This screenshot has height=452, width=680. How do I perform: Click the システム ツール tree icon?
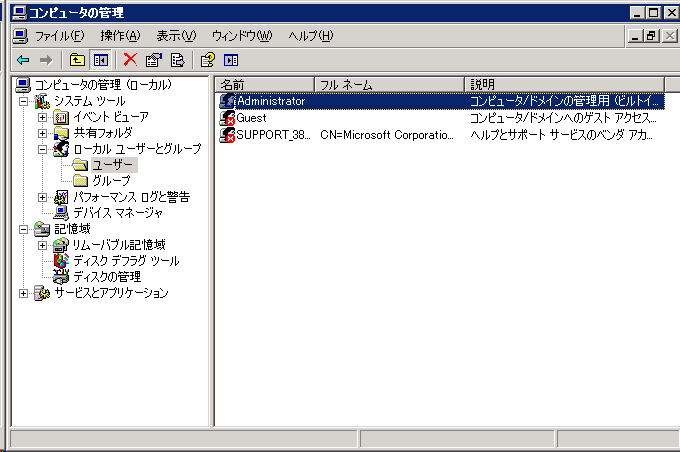pyautogui.click(x=42, y=101)
